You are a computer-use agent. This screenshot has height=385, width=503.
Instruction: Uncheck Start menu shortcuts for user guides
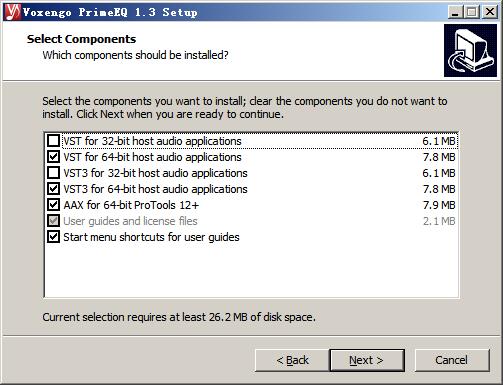tap(53, 237)
